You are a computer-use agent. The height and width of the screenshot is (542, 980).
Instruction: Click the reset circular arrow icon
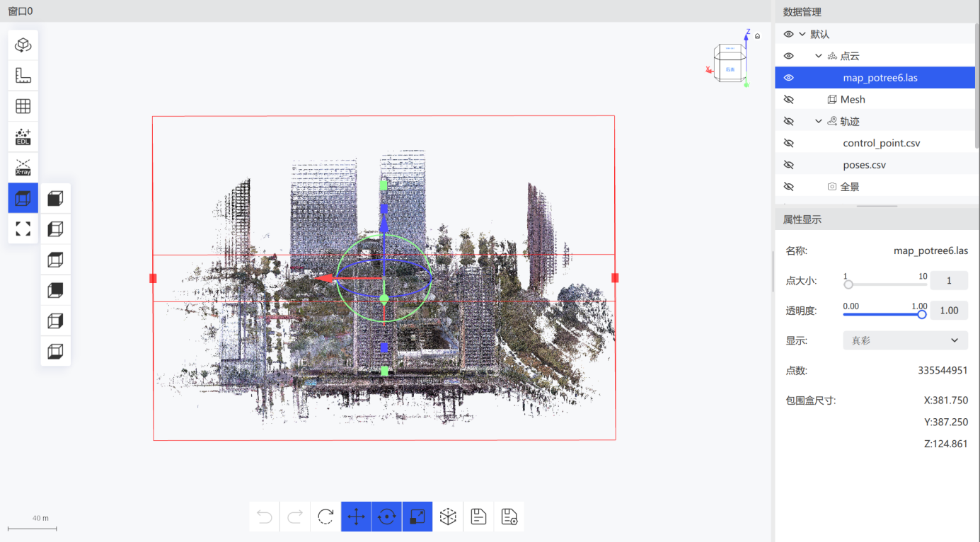pyautogui.click(x=325, y=517)
